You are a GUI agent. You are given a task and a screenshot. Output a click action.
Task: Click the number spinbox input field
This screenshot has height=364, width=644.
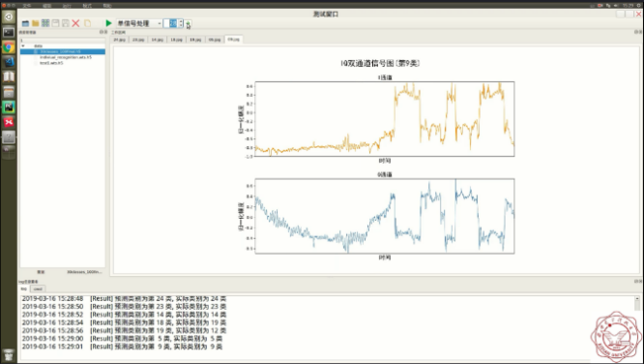pyautogui.click(x=171, y=23)
